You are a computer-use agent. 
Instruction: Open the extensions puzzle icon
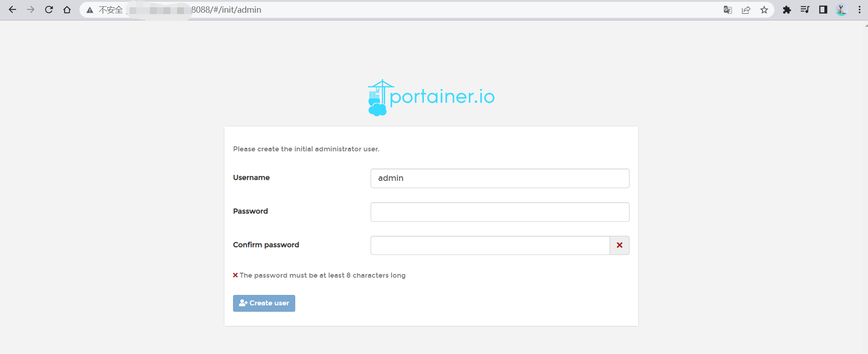point(787,10)
